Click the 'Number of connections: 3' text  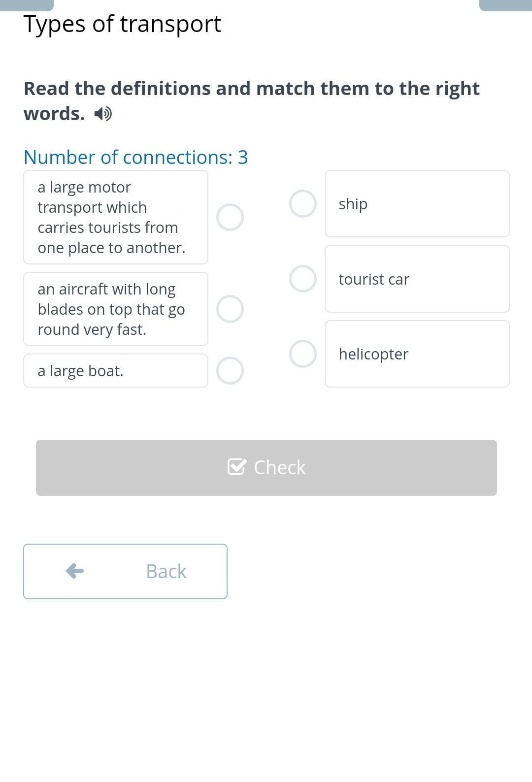coord(136,157)
